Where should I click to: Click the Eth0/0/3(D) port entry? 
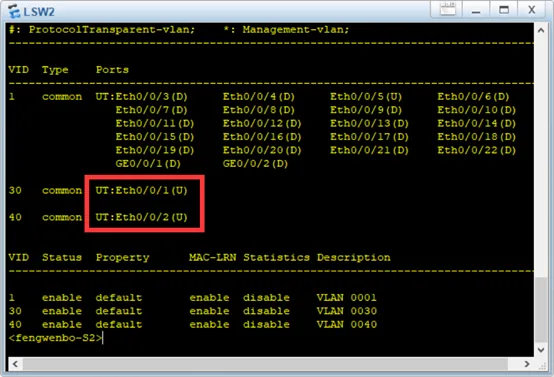(152, 96)
